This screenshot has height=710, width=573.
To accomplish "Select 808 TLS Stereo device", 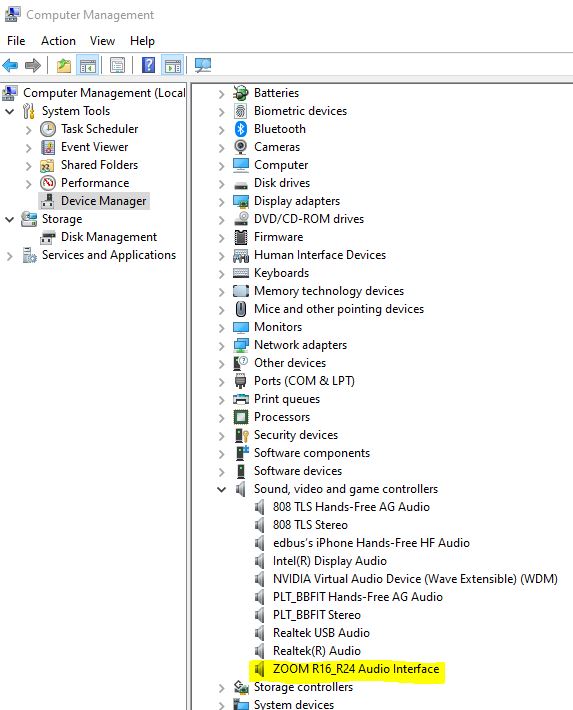I will [310, 525].
